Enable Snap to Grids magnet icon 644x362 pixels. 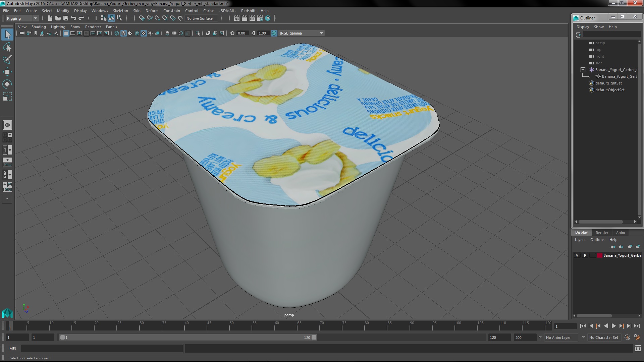click(x=142, y=18)
